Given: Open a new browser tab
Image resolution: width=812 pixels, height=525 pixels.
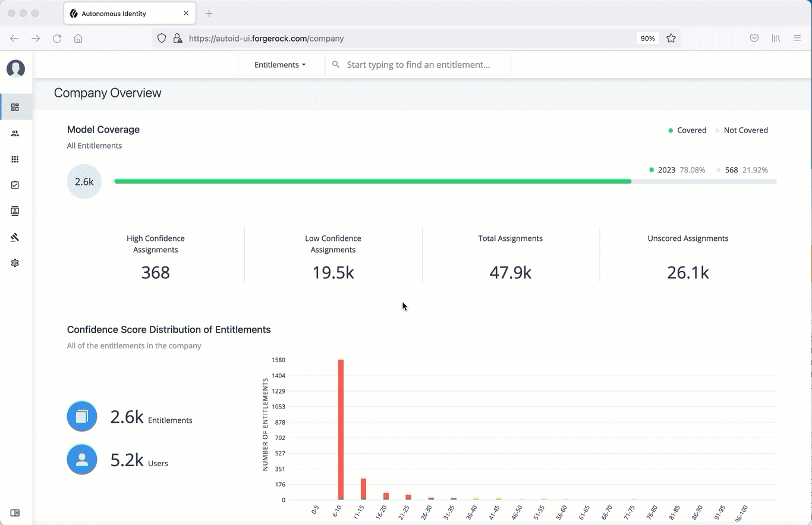Looking at the screenshot, I should (x=209, y=13).
